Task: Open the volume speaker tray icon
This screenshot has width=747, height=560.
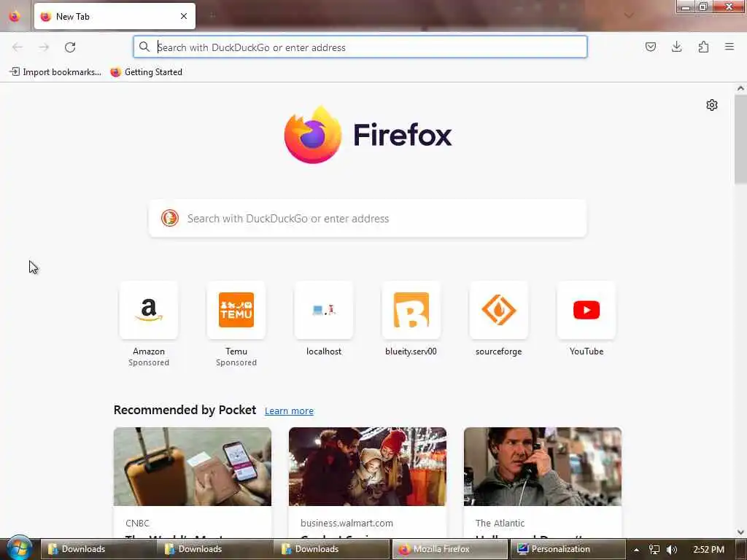Action: pyautogui.click(x=672, y=550)
